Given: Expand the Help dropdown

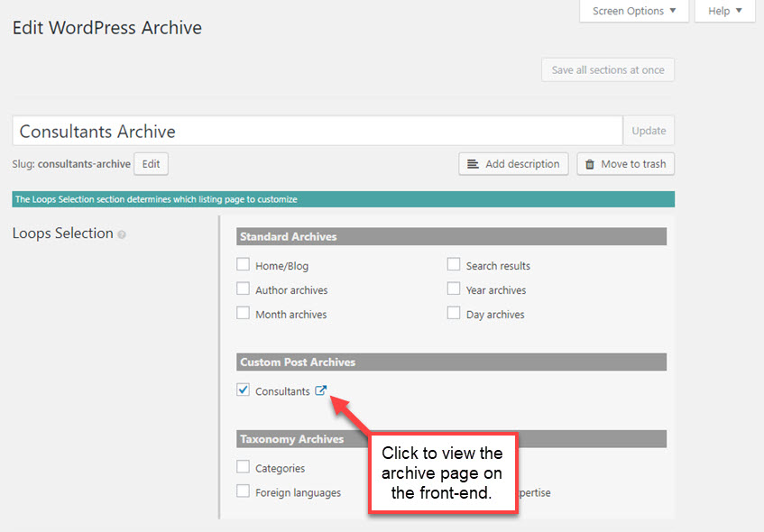Looking at the screenshot, I should [724, 11].
